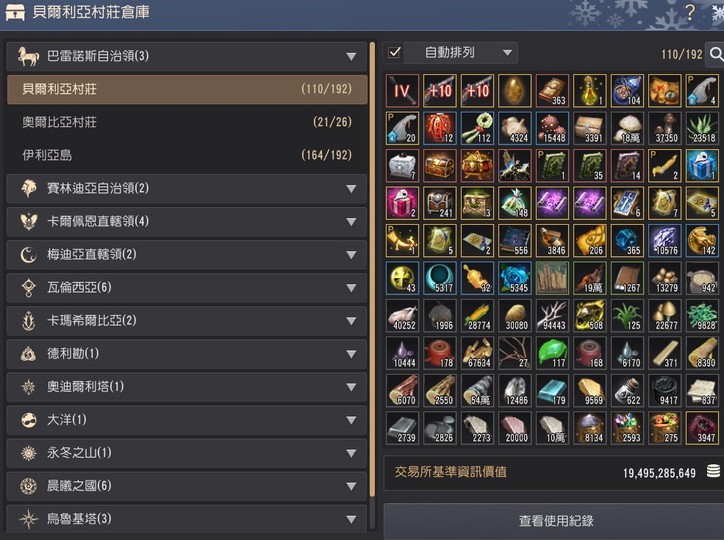Screen dimensions: 724x540
Task: Pick the corn item with count 28774
Action: pos(477,316)
